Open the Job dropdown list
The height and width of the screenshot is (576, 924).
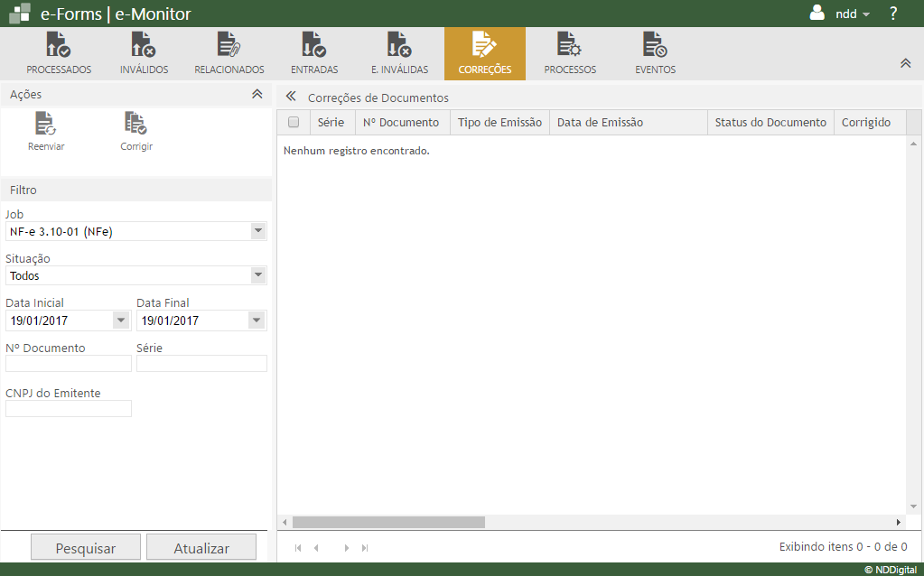[x=258, y=231]
